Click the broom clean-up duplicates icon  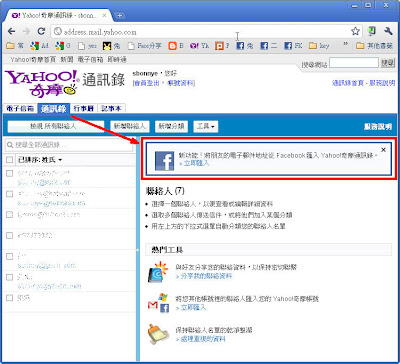tap(158, 334)
